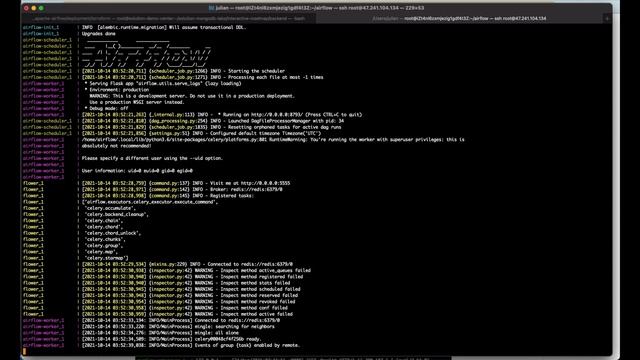The height and width of the screenshot is (360, 640).
Task: Click 'Starting the scheduler' log line
Action: [x=183, y=71]
